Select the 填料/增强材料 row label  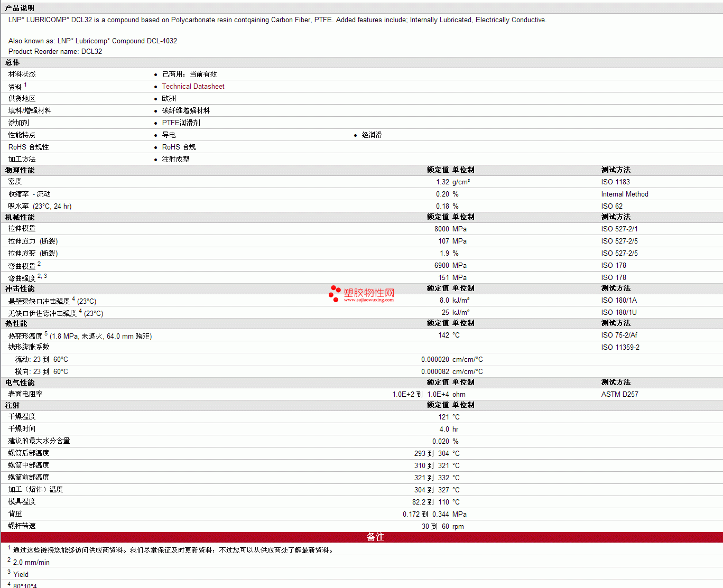point(30,110)
